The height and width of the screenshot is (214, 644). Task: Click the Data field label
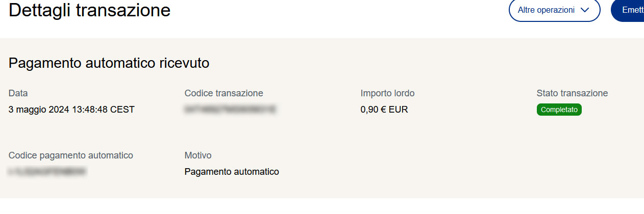(18, 93)
